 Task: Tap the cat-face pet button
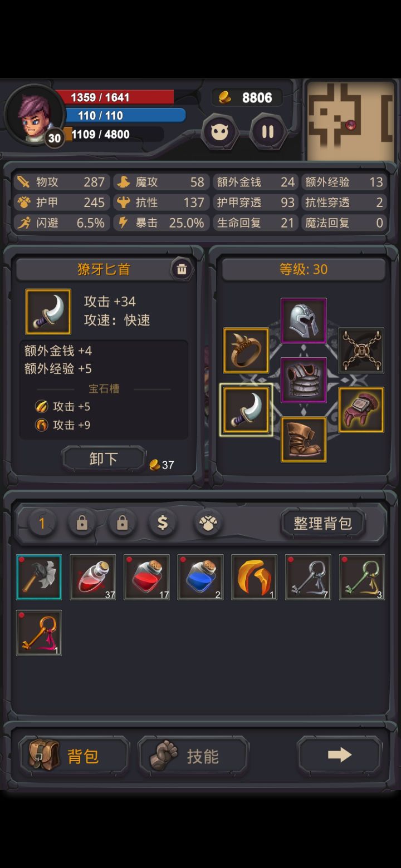(x=221, y=132)
